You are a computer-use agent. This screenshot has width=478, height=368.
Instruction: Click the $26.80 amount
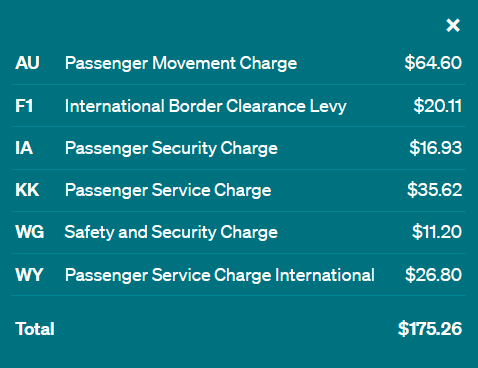(433, 275)
